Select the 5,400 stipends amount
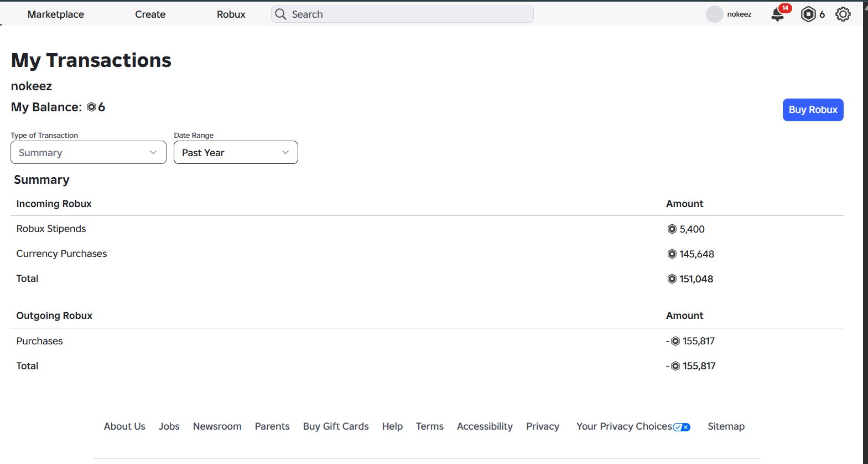868x464 pixels. (692, 229)
